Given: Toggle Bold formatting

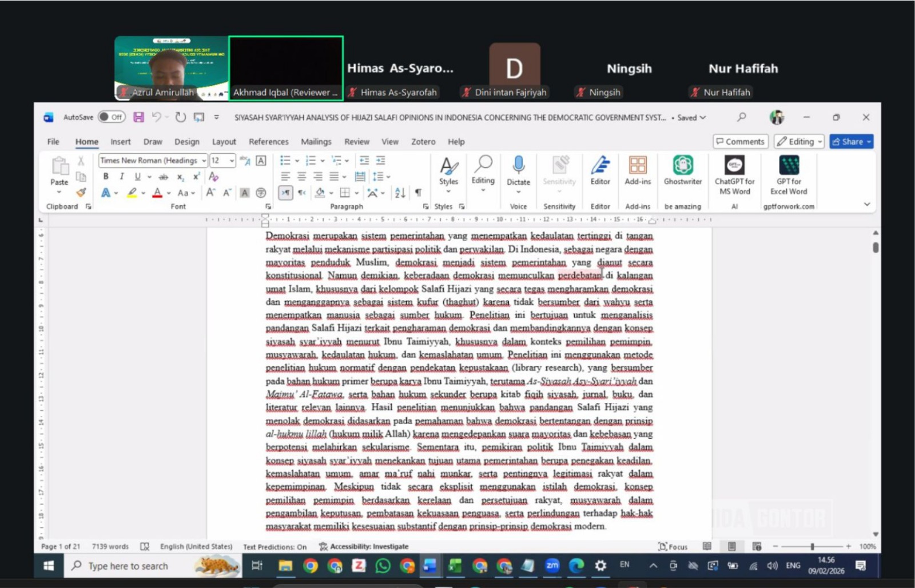Looking at the screenshot, I should click(106, 177).
